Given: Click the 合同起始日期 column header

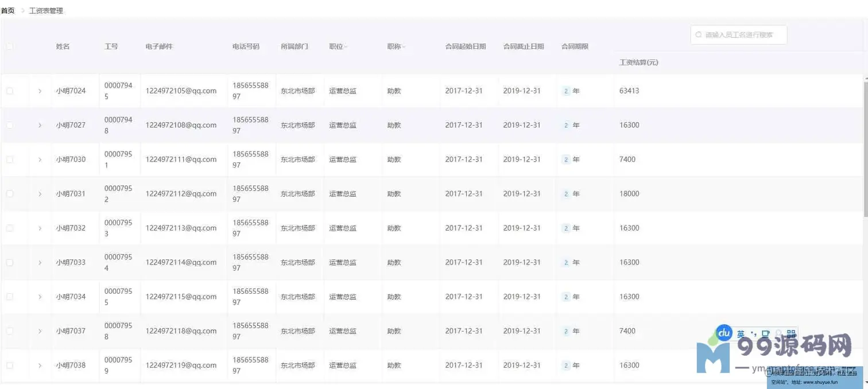Looking at the screenshot, I should (466, 46).
